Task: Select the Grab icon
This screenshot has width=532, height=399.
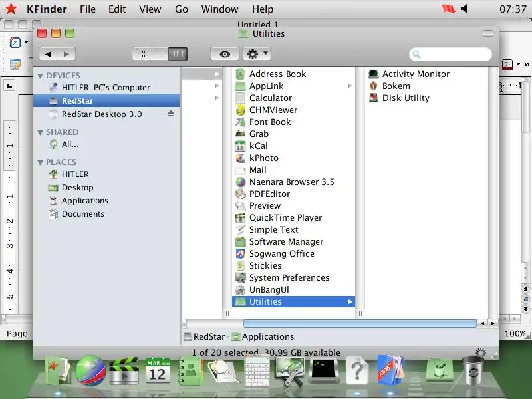Action: tap(240, 134)
